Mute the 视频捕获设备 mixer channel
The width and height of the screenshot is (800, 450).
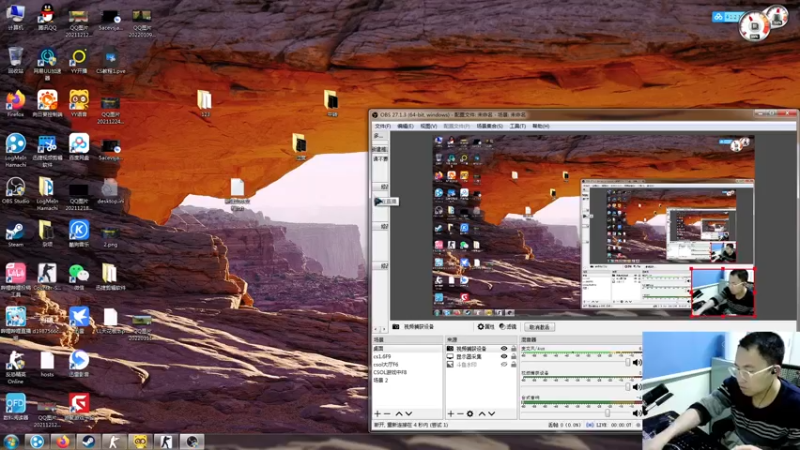click(637, 387)
